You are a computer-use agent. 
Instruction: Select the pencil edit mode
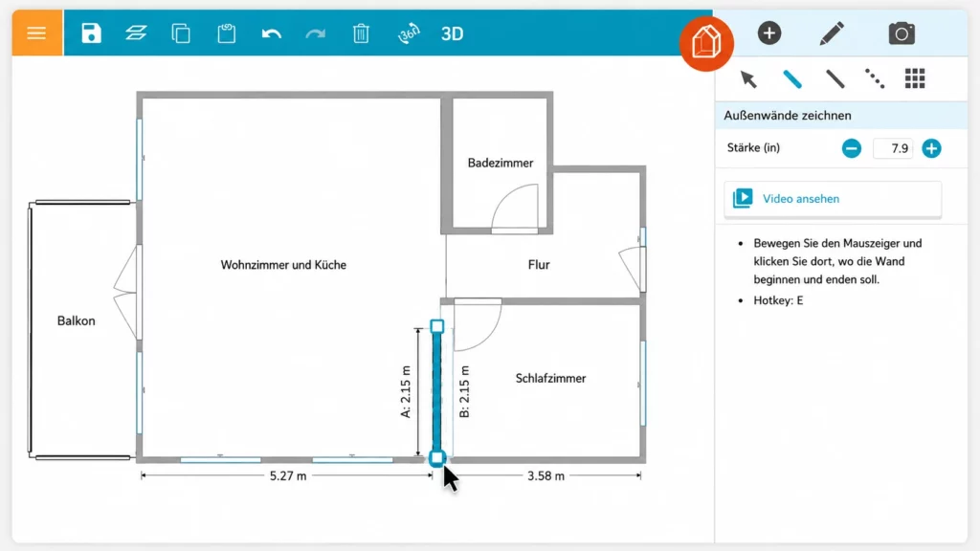click(x=832, y=33)
